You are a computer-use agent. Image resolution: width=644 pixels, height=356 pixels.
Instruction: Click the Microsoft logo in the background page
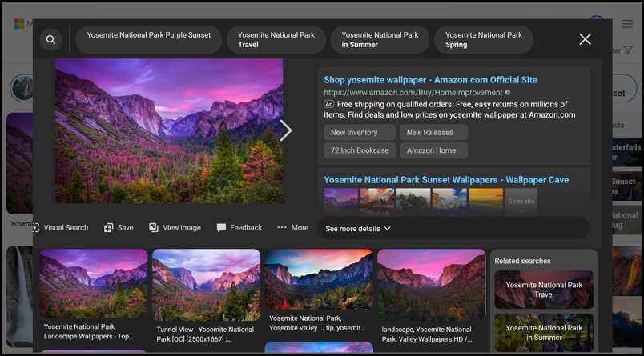(x=19, y=24)
